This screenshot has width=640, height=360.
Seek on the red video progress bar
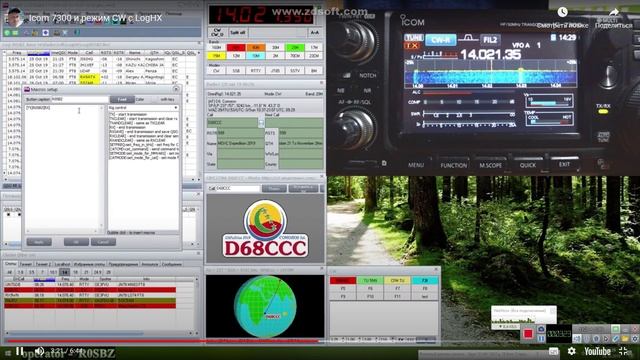(x=162, y=341)
